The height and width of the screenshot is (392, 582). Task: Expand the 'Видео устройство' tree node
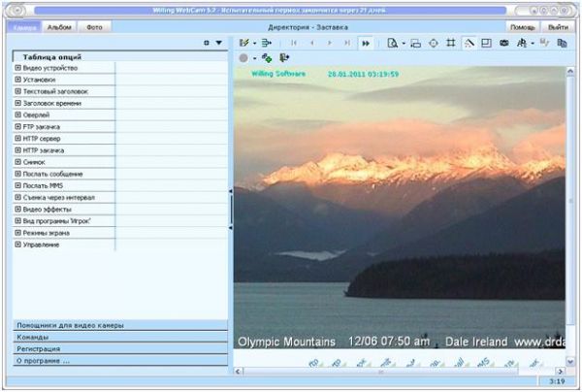[18, 69]
